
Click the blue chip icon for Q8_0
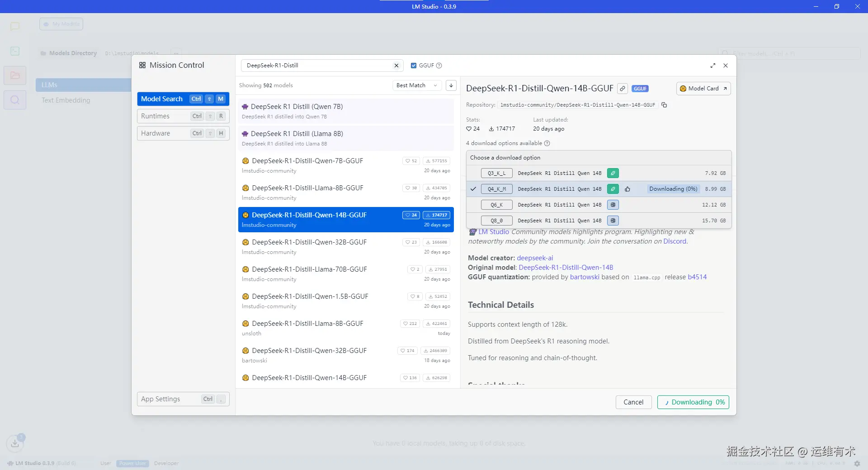(613, 221)
